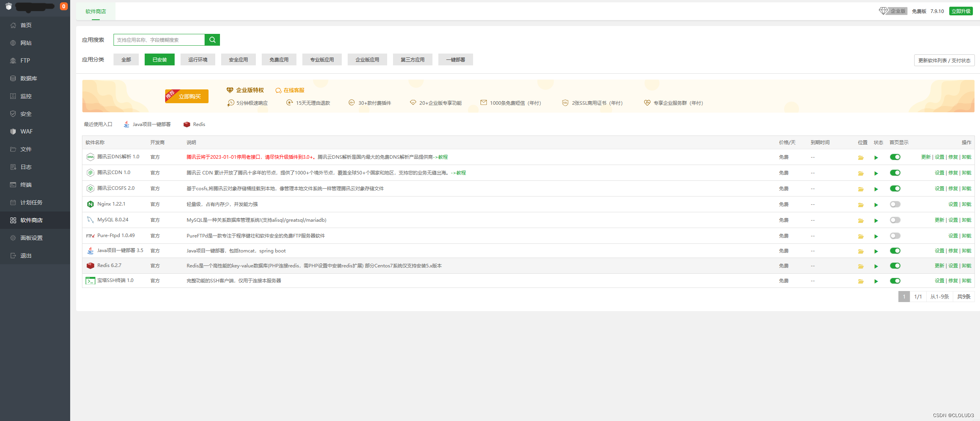Click 更新软件列表 / 支付状态 button
Screen dimensions: 980x421
point(944,60)
